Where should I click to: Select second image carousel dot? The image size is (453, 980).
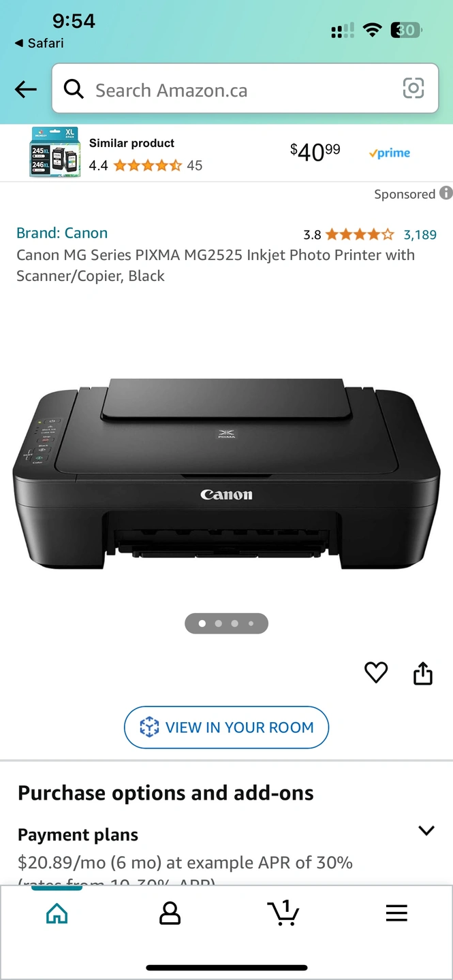[x=218, y=623]
